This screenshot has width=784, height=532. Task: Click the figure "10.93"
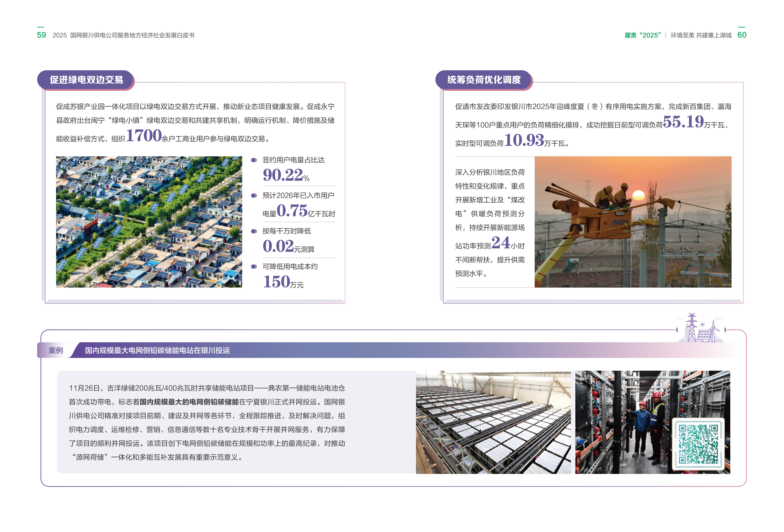coord(524,140)
